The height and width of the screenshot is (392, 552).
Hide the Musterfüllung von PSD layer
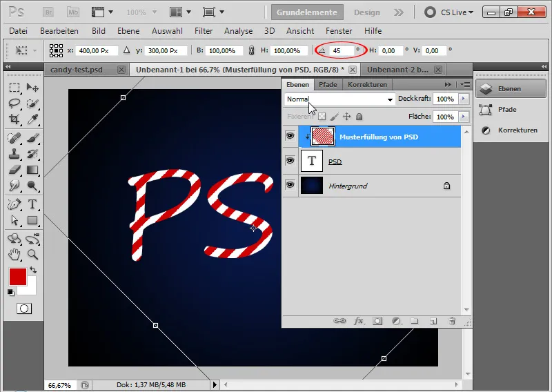(290, 136)
